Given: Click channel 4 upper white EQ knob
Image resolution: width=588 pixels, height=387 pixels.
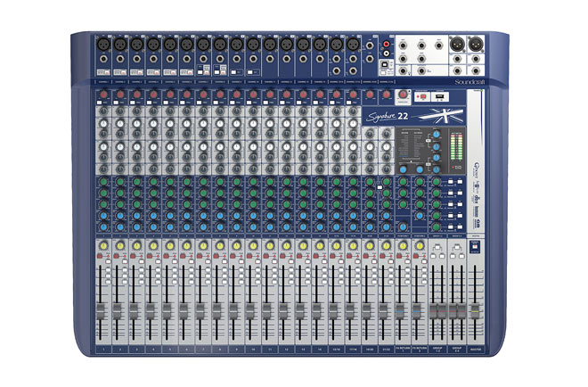Looking at the screenshot, I should [153, 123].
